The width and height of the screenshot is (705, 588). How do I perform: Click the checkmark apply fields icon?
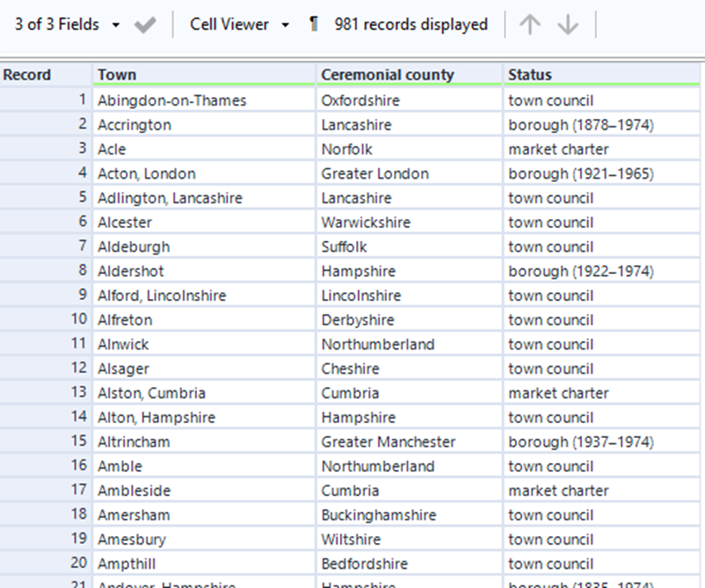click(146, 25)
